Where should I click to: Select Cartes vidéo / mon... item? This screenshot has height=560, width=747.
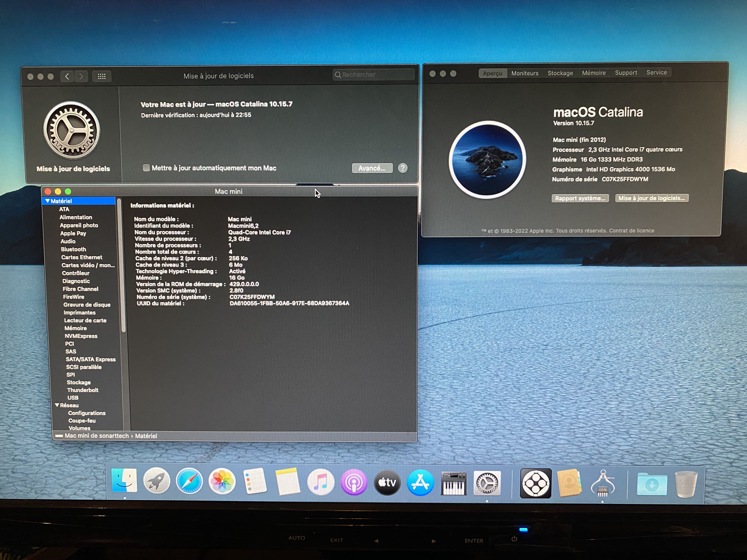(x=88, y=265)
